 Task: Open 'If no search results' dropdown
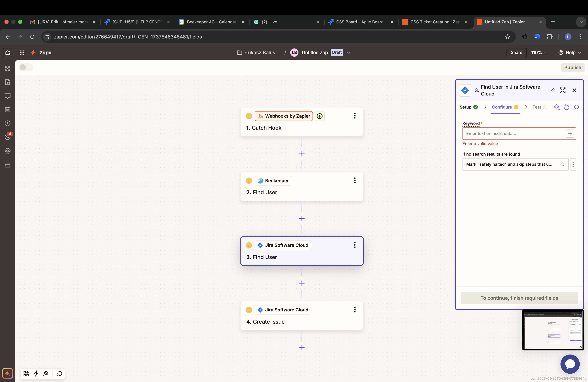coord(515,164)
